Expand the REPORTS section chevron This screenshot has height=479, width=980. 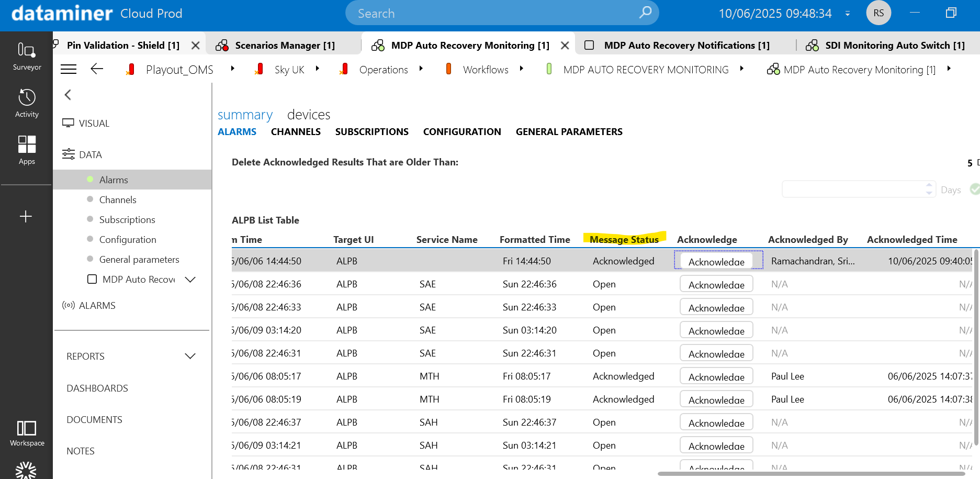click(x=190, y=356)
